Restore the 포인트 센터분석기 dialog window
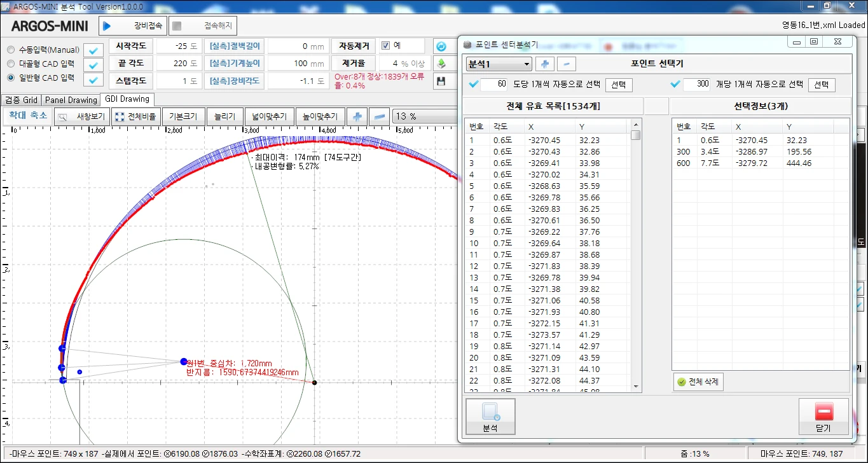Screen dimensions: 868x463 [814, 41]
